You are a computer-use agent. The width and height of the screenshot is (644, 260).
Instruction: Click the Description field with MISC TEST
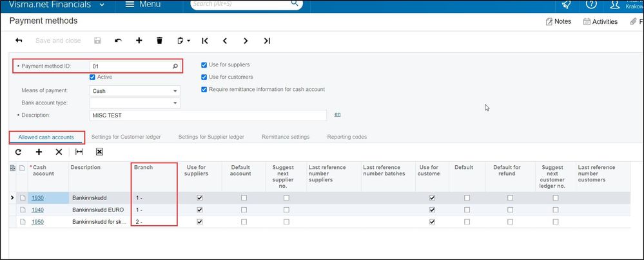pyautogui.click(x=209, y=115)
